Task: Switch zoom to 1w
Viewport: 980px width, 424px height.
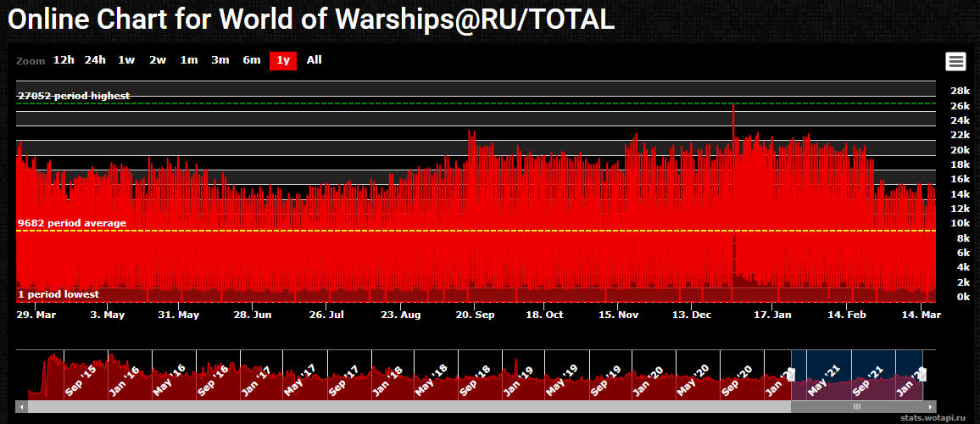Action: coord(126,60)
